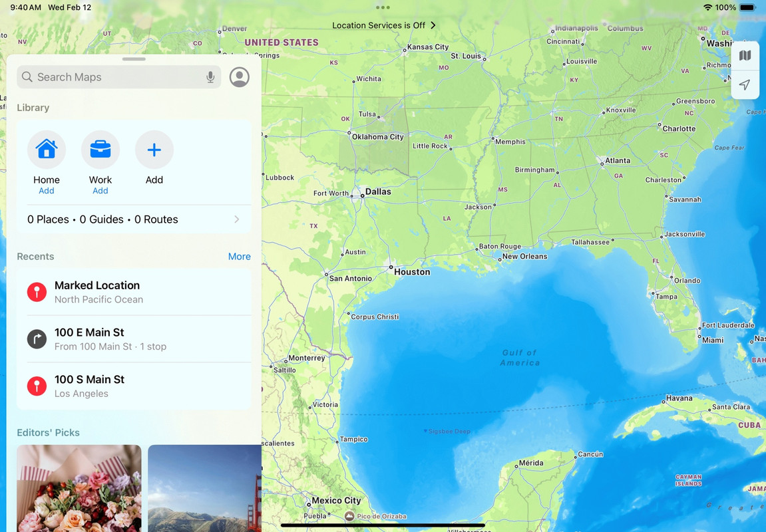
Task: Tap the directions arrow icon for 100 E Main St
Action: click(37, 338)
